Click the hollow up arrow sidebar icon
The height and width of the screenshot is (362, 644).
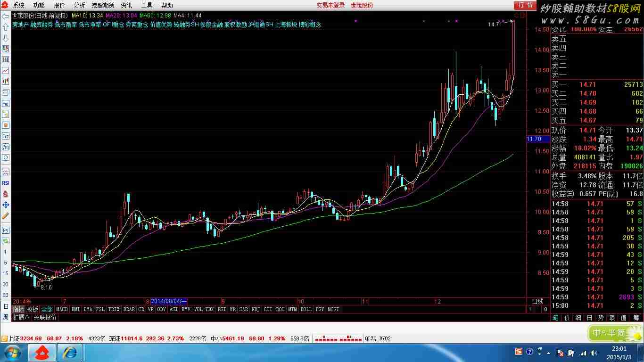click(6, 27)
